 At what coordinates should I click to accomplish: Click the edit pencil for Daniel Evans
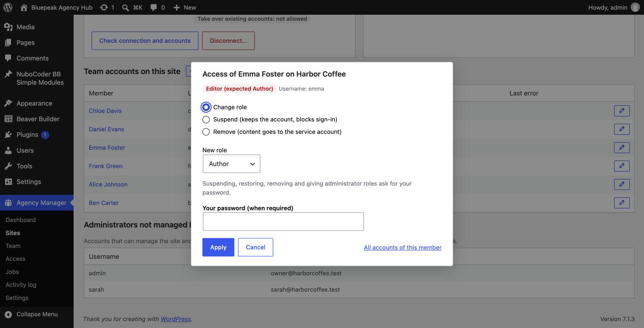click(622, 129)
